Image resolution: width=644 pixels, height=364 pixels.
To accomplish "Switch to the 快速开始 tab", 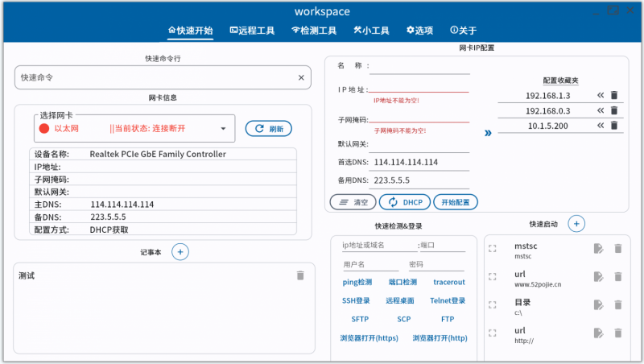I will click(x=190, y=31).
